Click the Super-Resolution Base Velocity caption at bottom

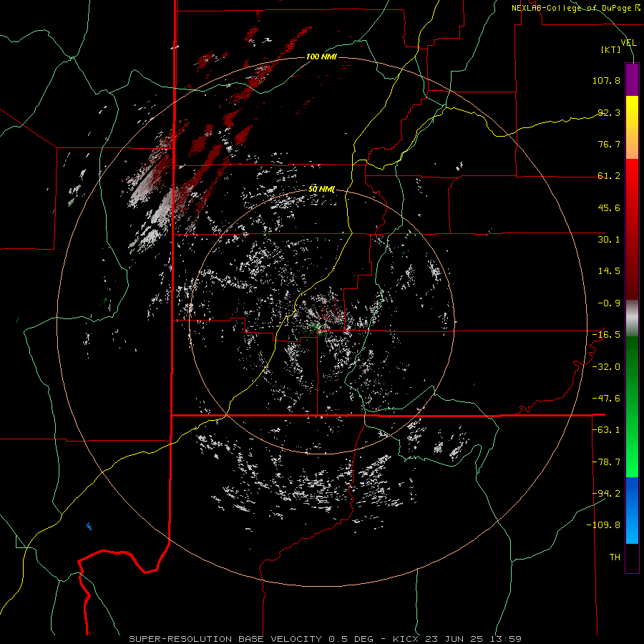[x=326, y=639]
